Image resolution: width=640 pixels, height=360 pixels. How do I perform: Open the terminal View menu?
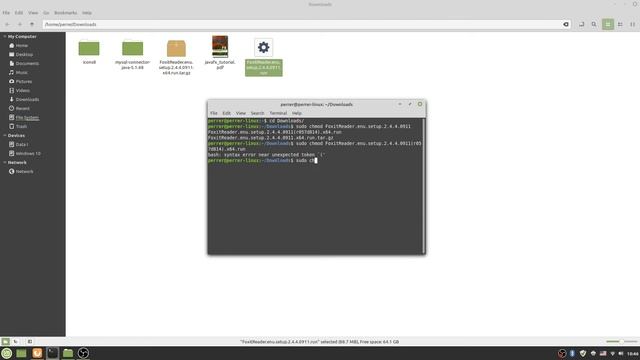point(241,113)
